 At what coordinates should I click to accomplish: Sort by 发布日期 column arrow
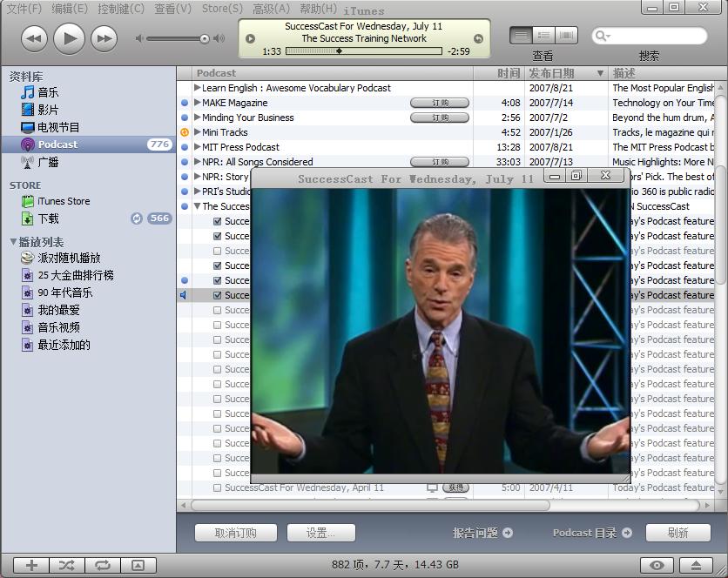click(600, 73)
